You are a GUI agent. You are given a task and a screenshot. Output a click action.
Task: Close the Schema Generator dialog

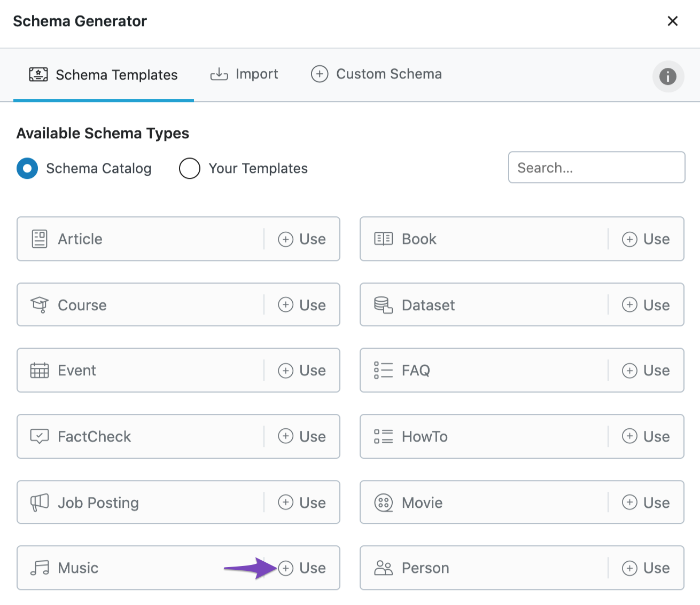(x=673, y=21)
